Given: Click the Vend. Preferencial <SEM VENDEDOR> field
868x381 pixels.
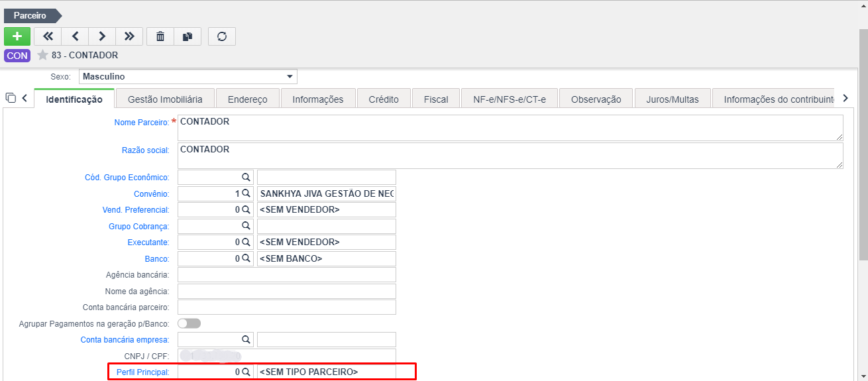Looking at the screenshot, I should click(327, 209).
